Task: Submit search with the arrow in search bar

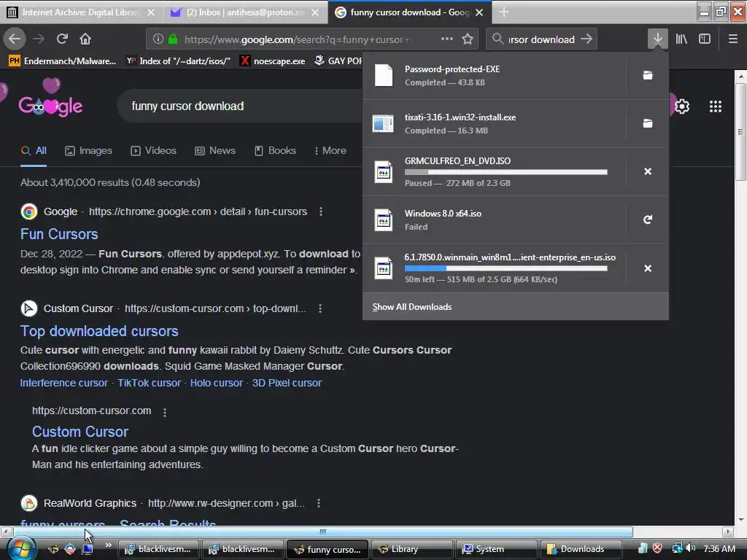Action: click(587, 39)
